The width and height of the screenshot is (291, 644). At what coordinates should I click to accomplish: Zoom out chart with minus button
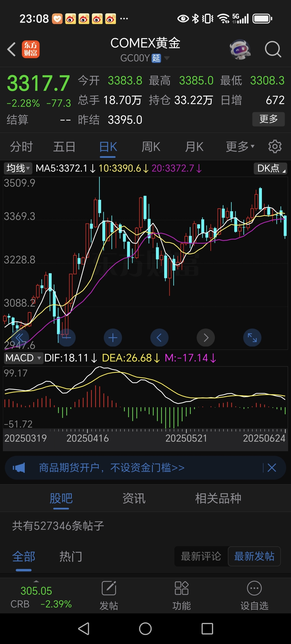[66, 338]
